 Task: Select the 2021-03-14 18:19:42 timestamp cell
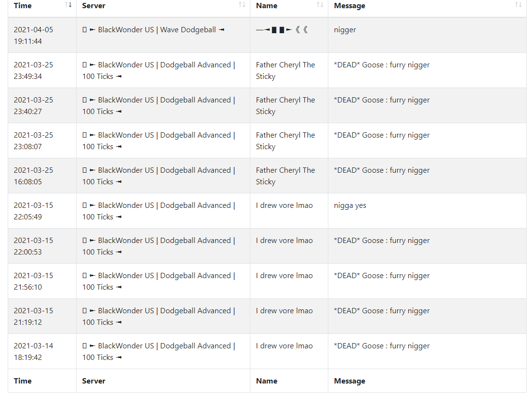pos(42,351)
